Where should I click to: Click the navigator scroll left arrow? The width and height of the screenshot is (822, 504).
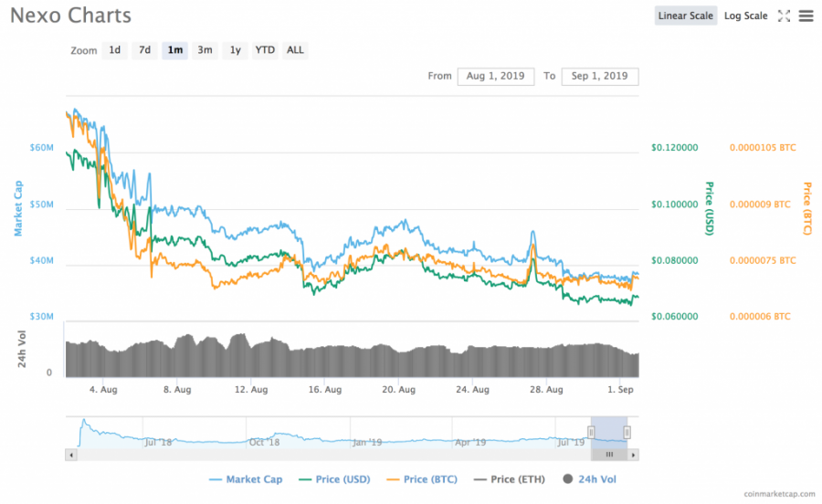[x=70, y=455]
